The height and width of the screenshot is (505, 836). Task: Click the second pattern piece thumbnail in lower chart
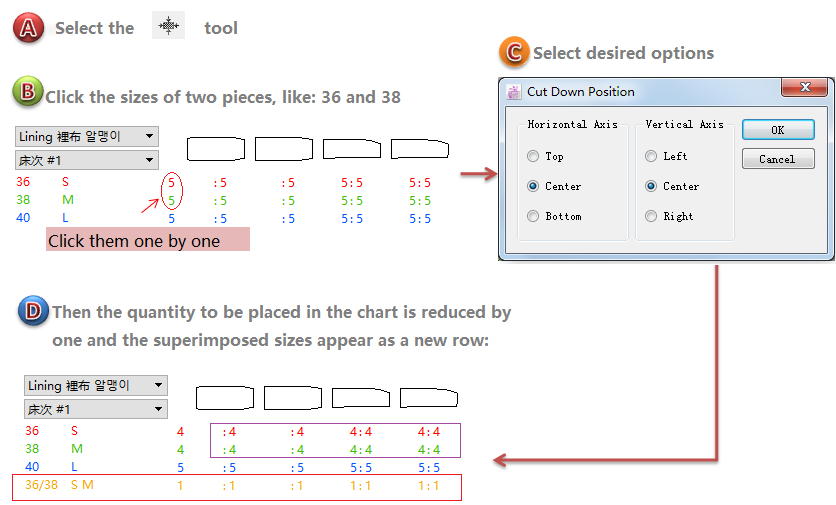[x=293, y=398]
